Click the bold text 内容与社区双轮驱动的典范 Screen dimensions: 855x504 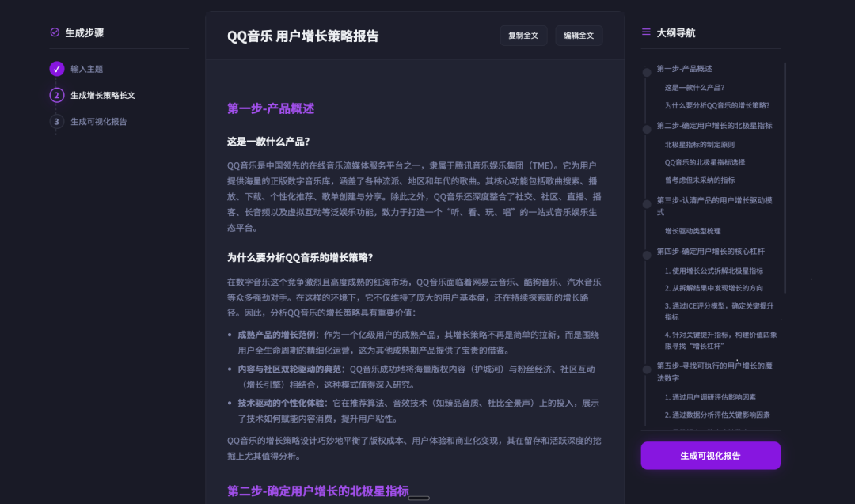(290, 369)
